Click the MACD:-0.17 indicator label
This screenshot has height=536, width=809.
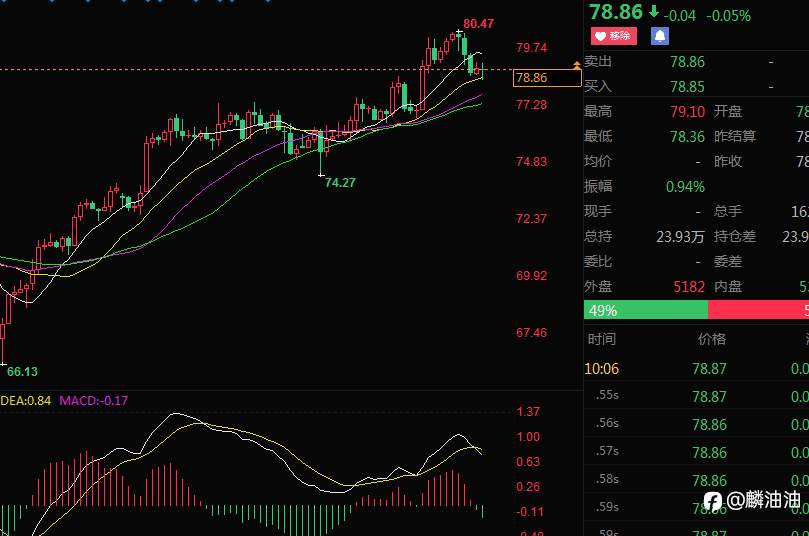(x=93, y=401)
